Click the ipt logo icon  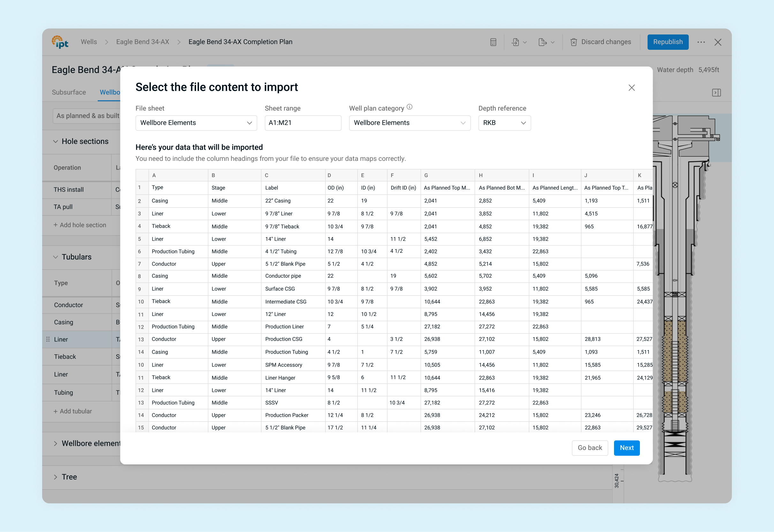[x=60, y=42]
